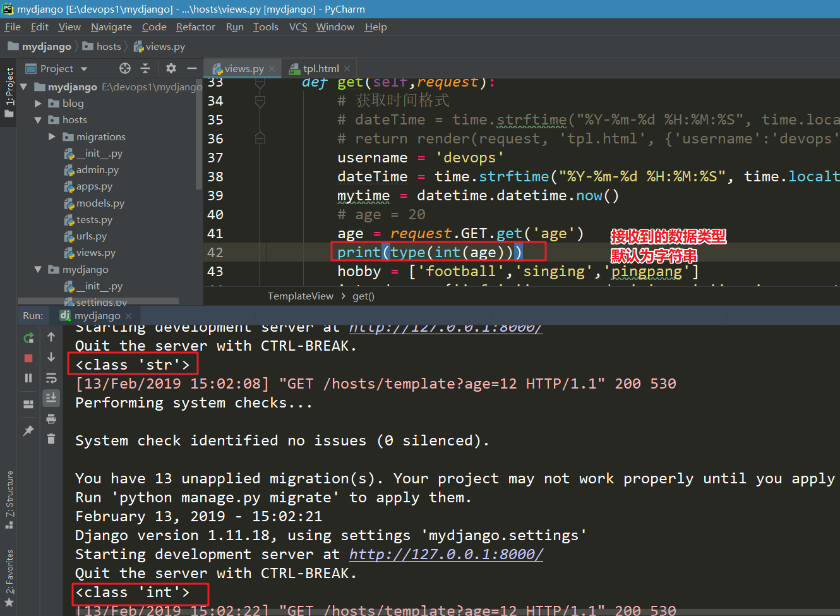The width and height of the screenshot is (840, 616).
Task: Open the Edit menu
Action: pyautogui.click(x=40, y=27)
